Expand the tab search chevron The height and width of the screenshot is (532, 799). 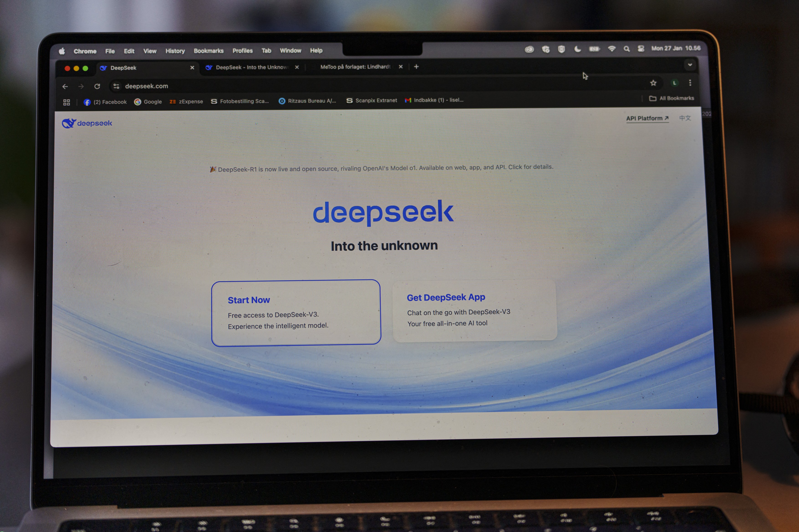click(x=690, y=65)
